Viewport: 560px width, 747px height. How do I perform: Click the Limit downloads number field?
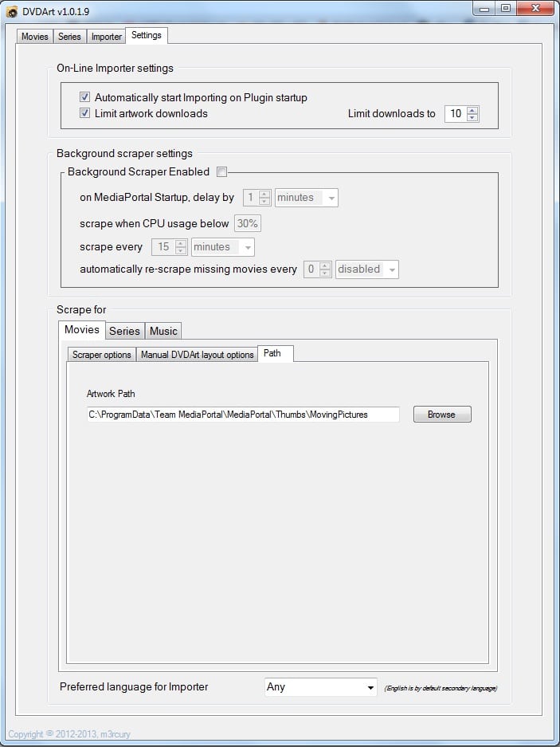tap(456, 113)
